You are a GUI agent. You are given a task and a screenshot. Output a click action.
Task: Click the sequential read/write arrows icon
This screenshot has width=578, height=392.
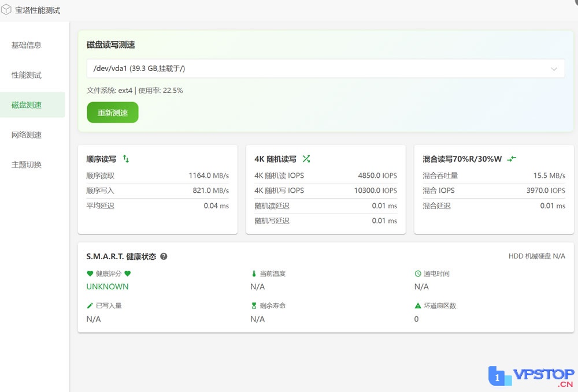[x=126, y=159]
